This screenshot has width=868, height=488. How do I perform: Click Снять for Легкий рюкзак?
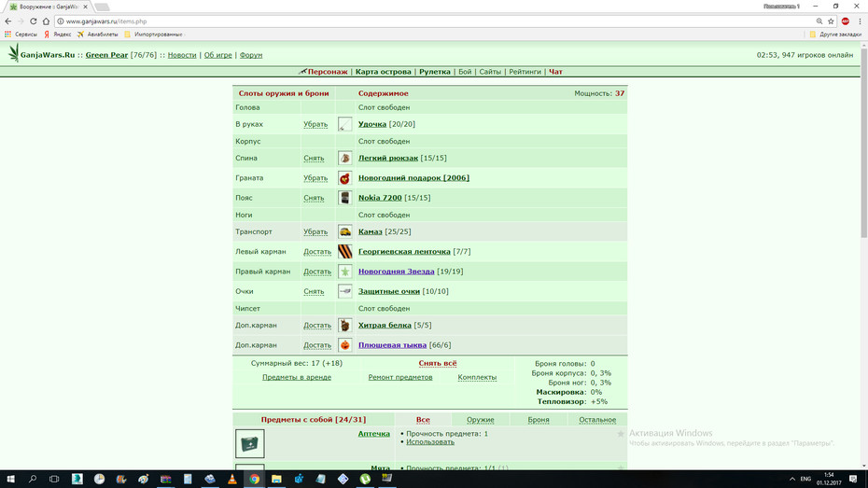[314, 159]
